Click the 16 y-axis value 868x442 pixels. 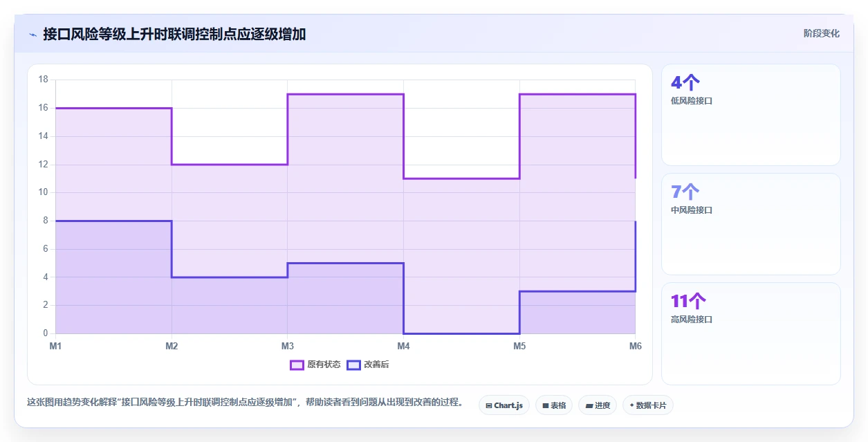point(43,108)
